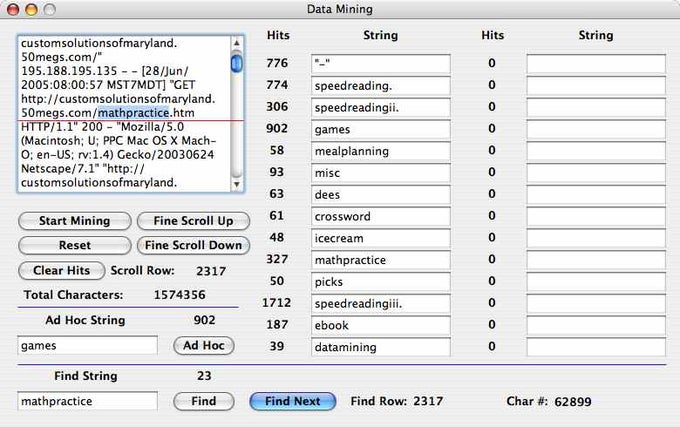Select the speedreadingii. string field
The width and height of the screenshot is (680, 427).
380,107
